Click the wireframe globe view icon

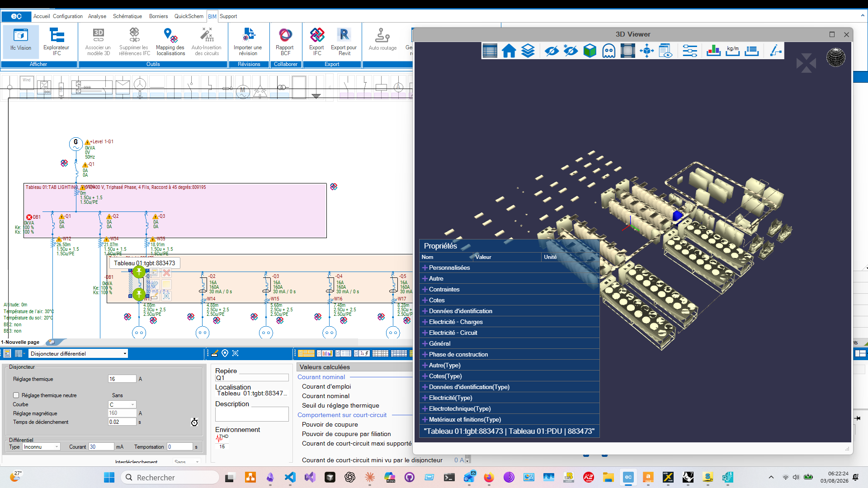tap(835, 57)
